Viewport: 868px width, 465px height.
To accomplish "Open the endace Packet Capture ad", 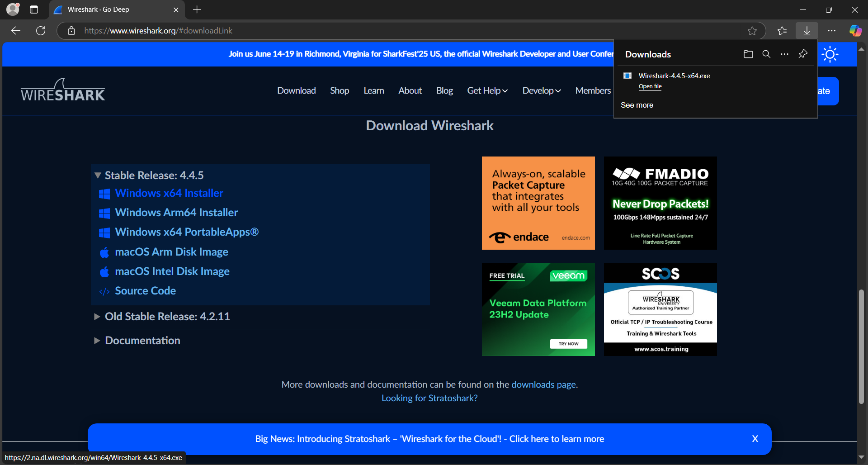I will [538, 203].
